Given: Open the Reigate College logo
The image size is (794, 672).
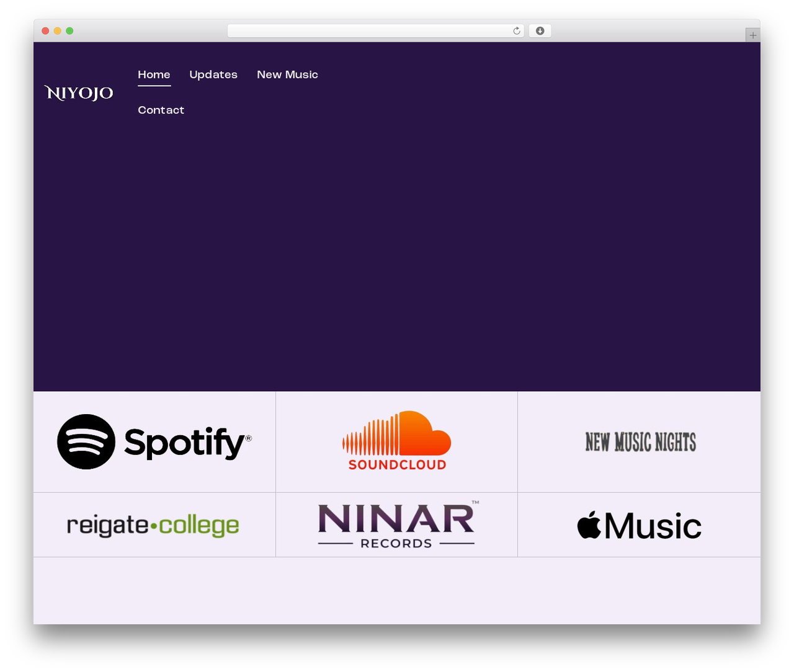Looking at the screenshot, I should 153,525.
